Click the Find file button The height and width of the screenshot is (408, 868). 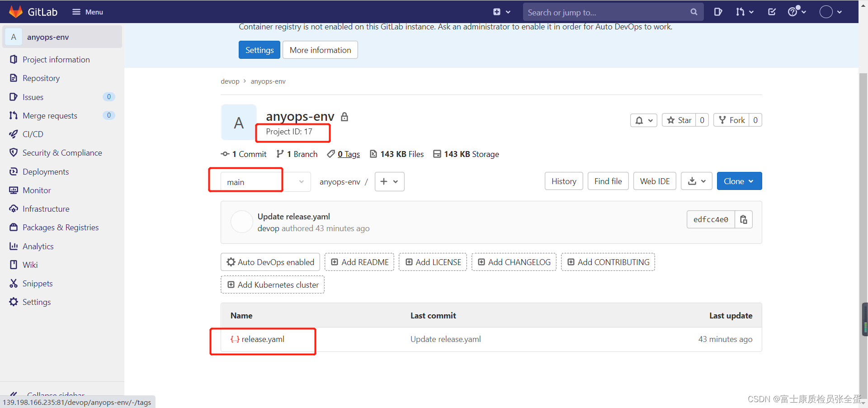click(608, 181)
